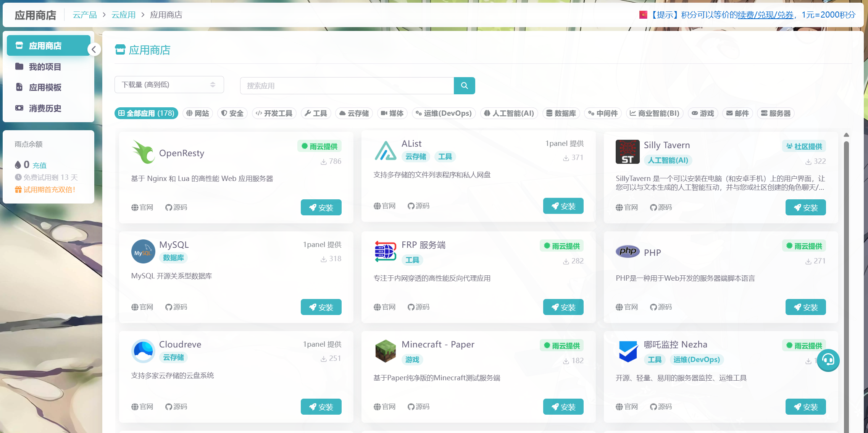The image size is (868, 433).
Task: Install 哪吒监控 Nezha with 安装 button
Action: click(x=806, y=407)
